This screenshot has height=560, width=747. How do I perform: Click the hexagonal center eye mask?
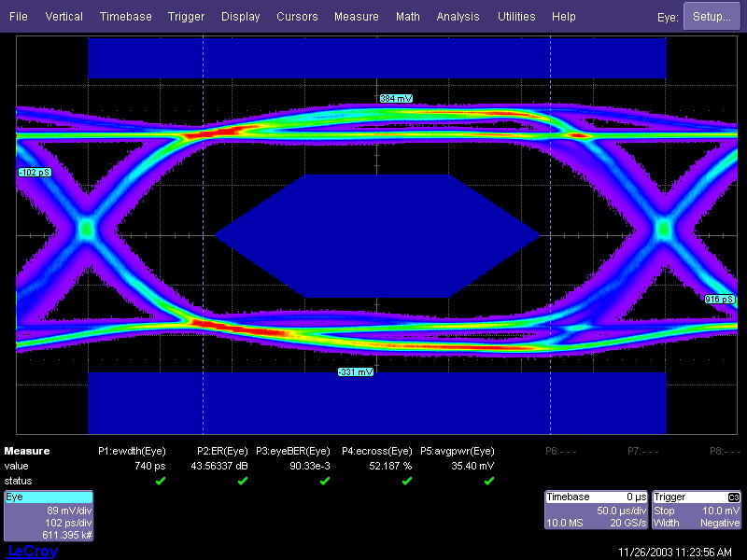pyautogui.click(x=377, y=236)
